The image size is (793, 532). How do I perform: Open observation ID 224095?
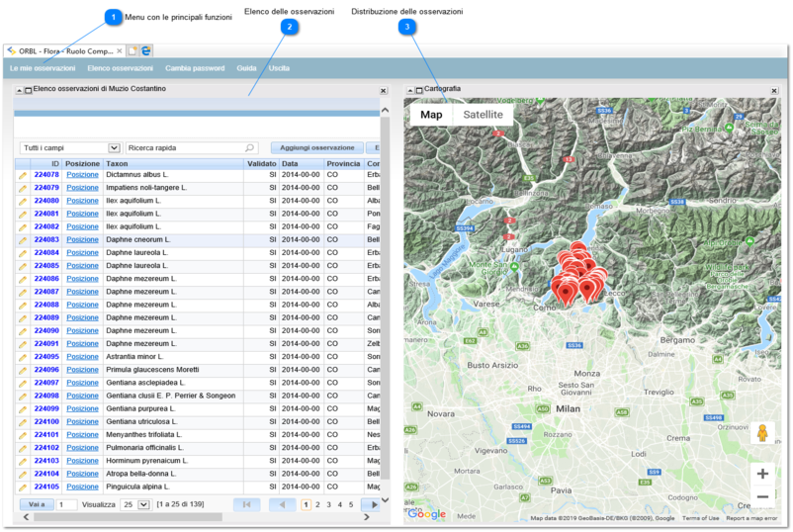click(46, 357)
